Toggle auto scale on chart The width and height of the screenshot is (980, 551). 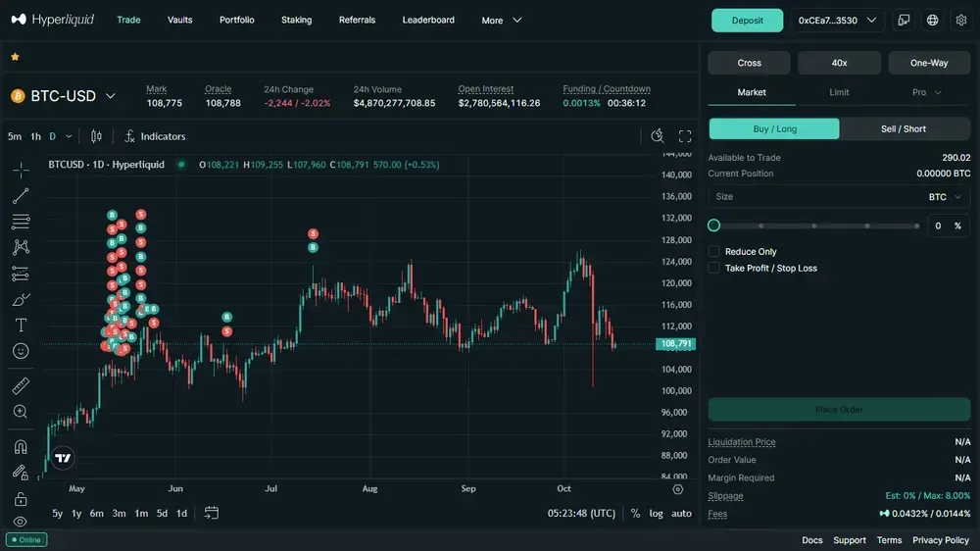pyautogui.click(x=681, y=513)
